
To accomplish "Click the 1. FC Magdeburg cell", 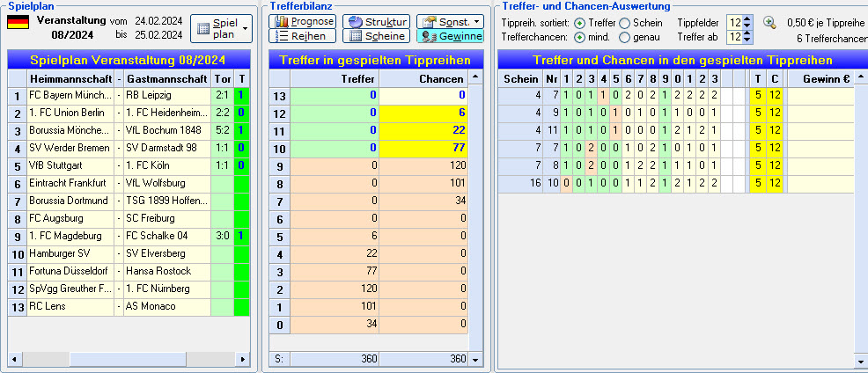I will click(70, 236).
